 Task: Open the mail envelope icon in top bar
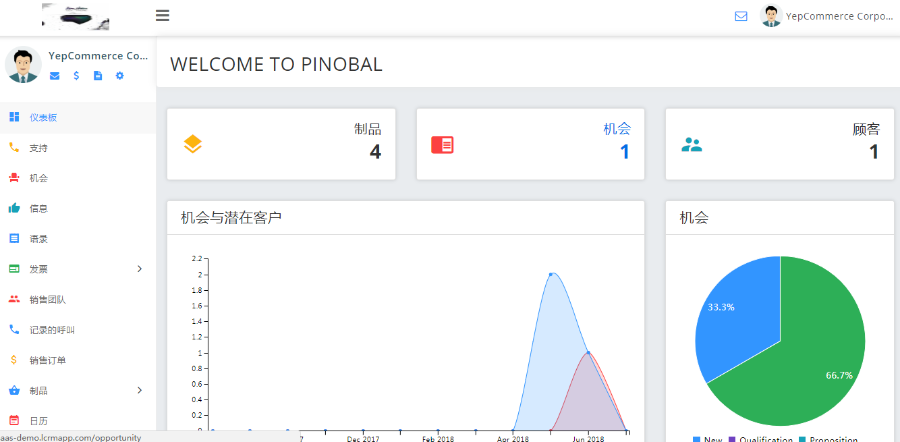[x=741, y=16]
